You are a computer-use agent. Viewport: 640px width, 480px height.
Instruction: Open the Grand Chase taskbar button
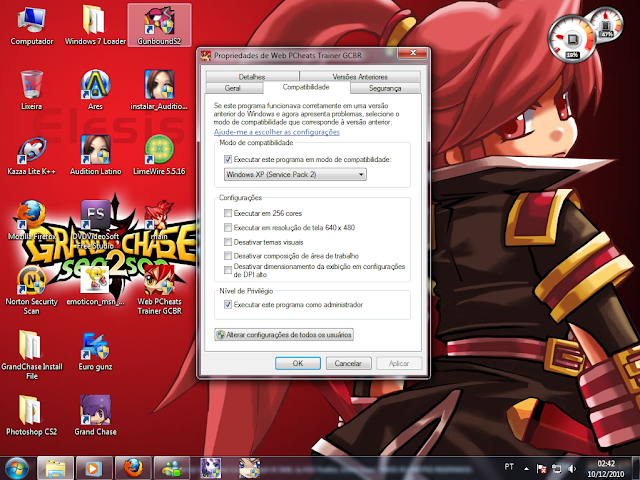point(211,469)
